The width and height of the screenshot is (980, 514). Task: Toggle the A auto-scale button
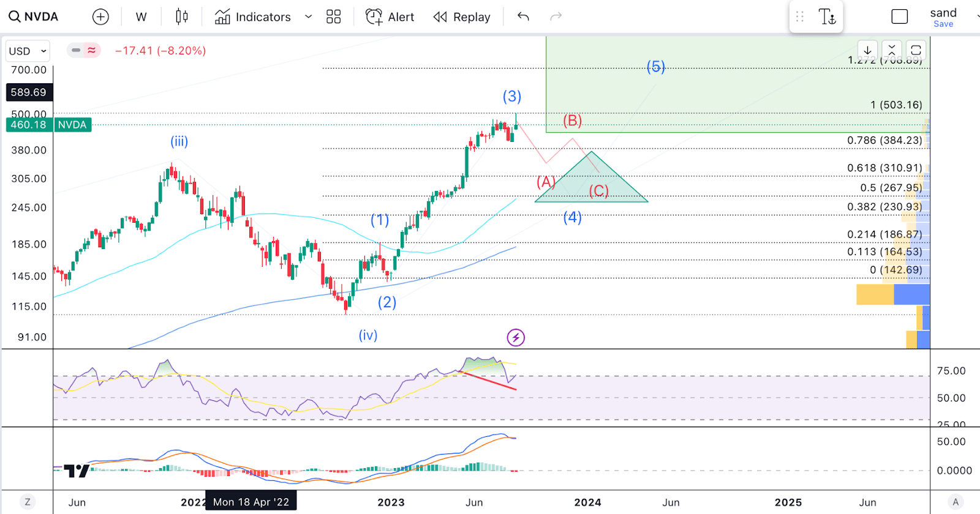coord(956,502)
